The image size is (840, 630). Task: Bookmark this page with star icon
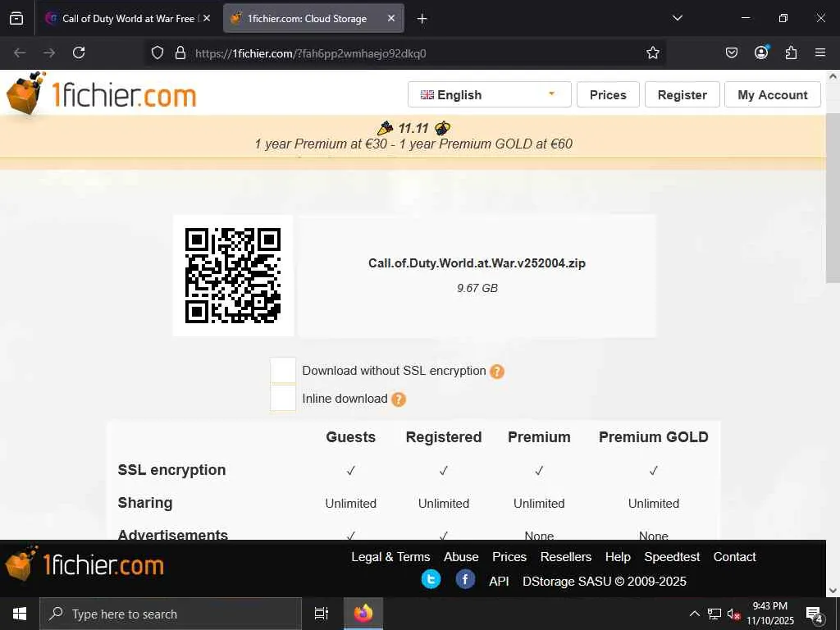[x=652, y=52]
